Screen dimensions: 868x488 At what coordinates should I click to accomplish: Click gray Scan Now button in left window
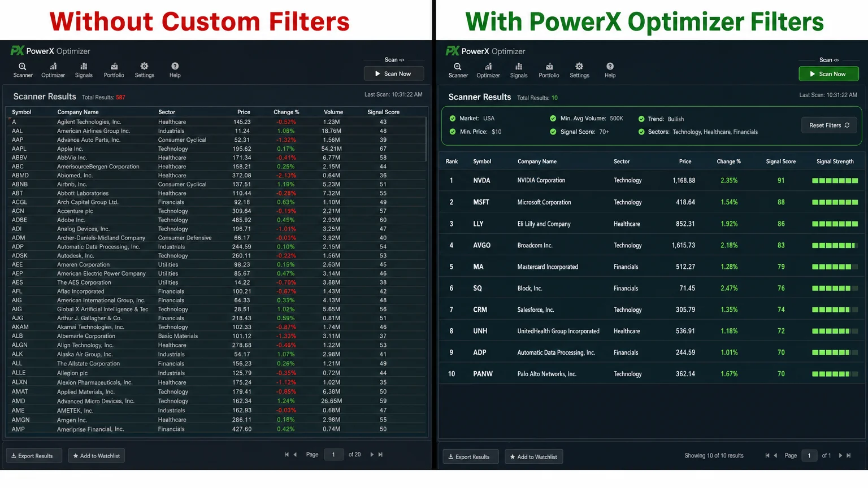pos(393,74)
